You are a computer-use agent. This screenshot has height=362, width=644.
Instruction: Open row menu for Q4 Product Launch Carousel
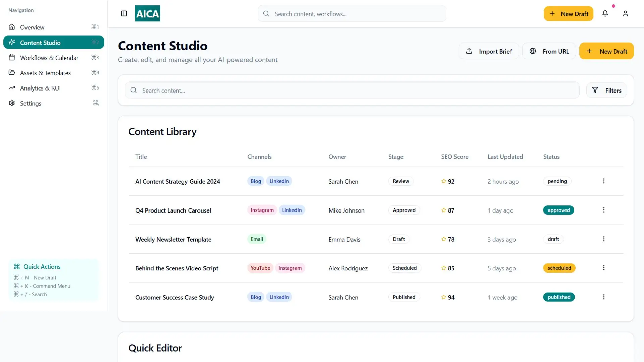[x=604, y=210]
